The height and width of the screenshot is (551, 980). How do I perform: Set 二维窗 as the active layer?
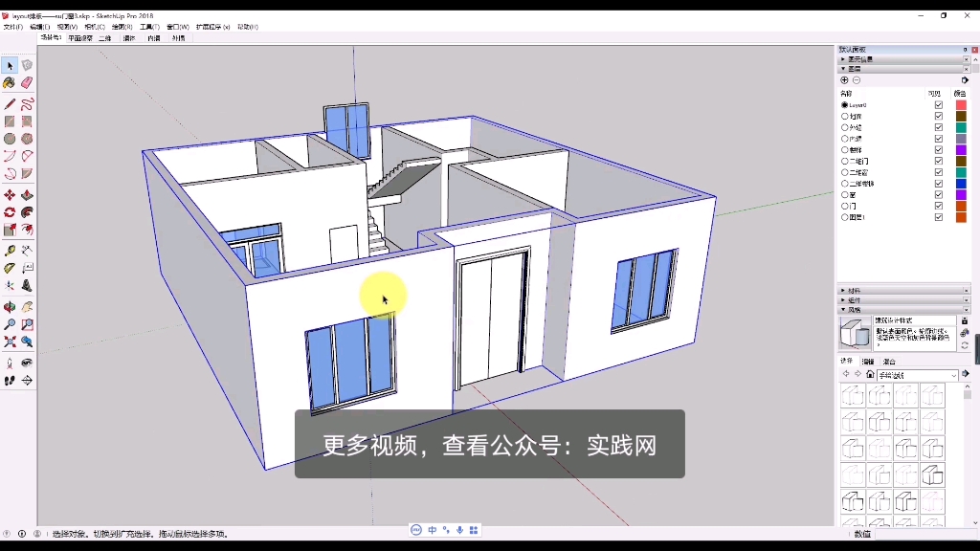(x=844, y=172)
